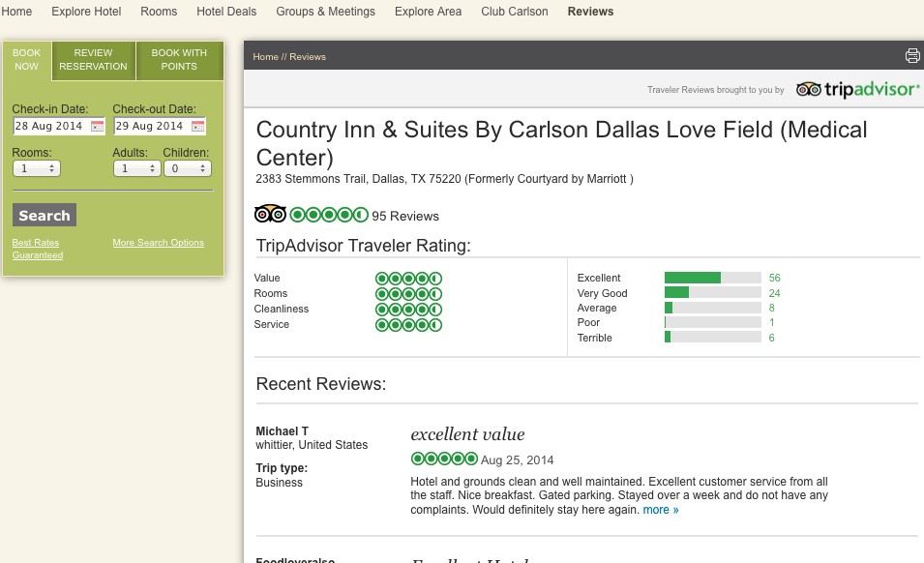Click the Reviews breadcrumb link
Image resolution: width=924 pixels, height=563 pixels.
307,56
